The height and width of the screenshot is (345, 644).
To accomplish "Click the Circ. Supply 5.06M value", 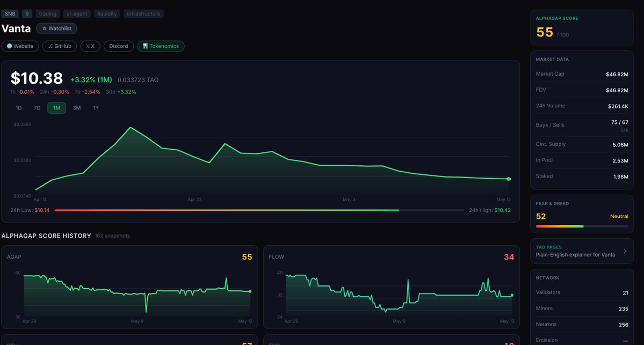I will (620, 145).
